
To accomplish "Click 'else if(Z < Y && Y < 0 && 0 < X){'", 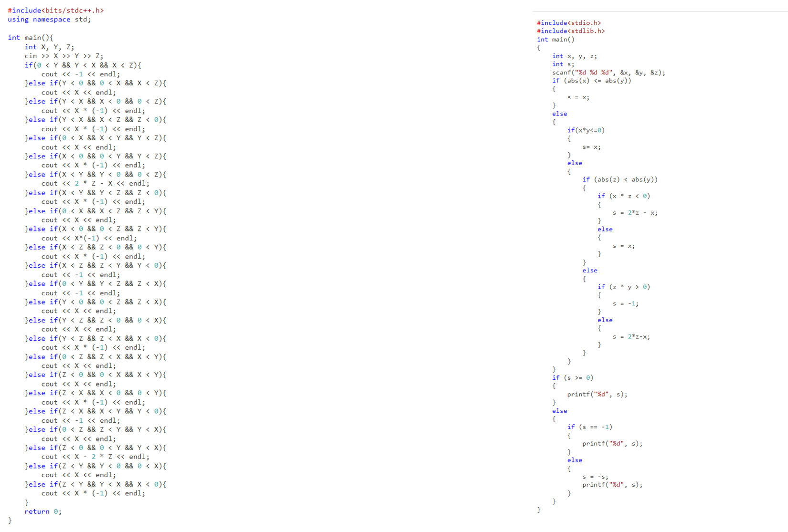I will [97, 466].
